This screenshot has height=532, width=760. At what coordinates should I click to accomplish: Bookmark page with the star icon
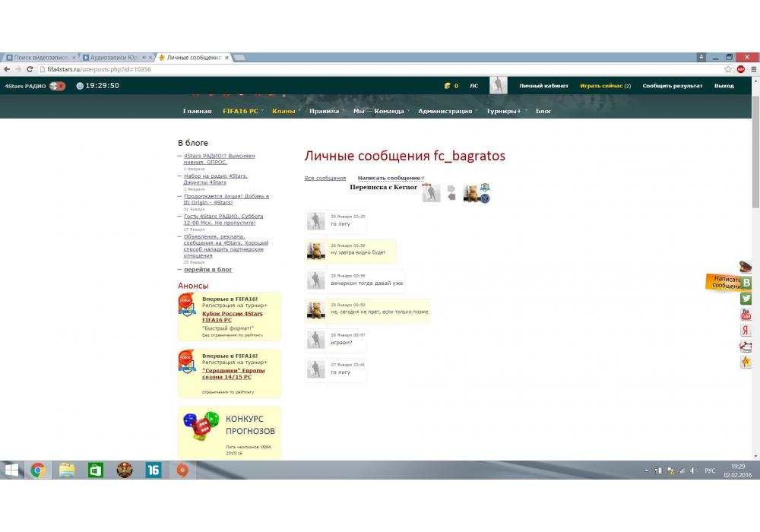(728, 69)
